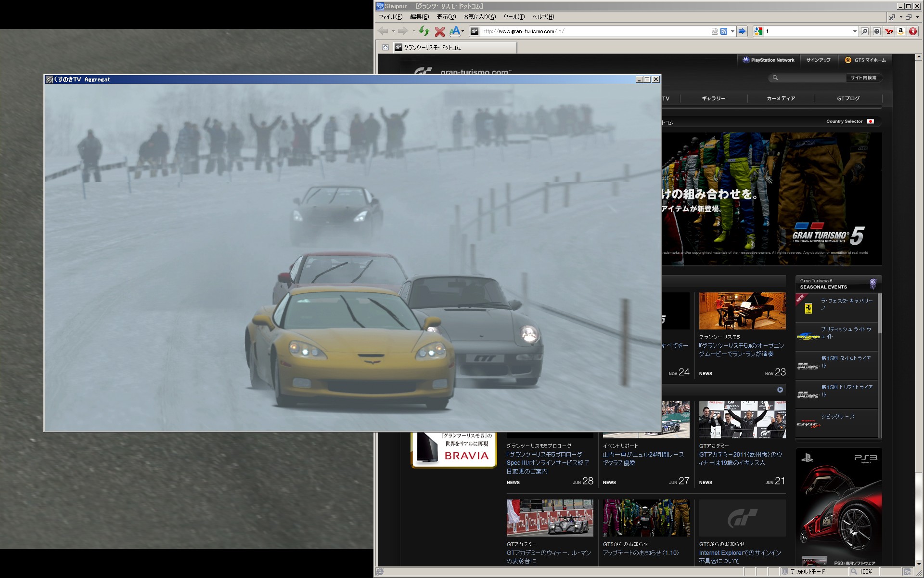Image resolution: width=924 pixels, height=578 pixels.
Task: Open the ラン・ラン opening movie news link
Action: [741, 350]
